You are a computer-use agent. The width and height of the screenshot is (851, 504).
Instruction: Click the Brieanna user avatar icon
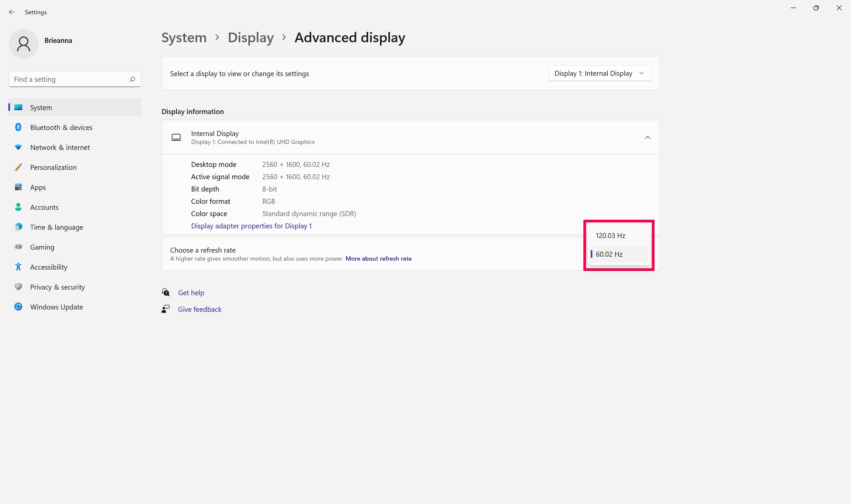tap(23, 44)
